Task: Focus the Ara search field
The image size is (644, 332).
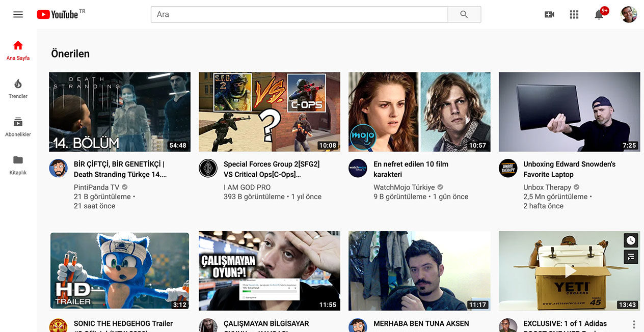Action: click(299, 14)
